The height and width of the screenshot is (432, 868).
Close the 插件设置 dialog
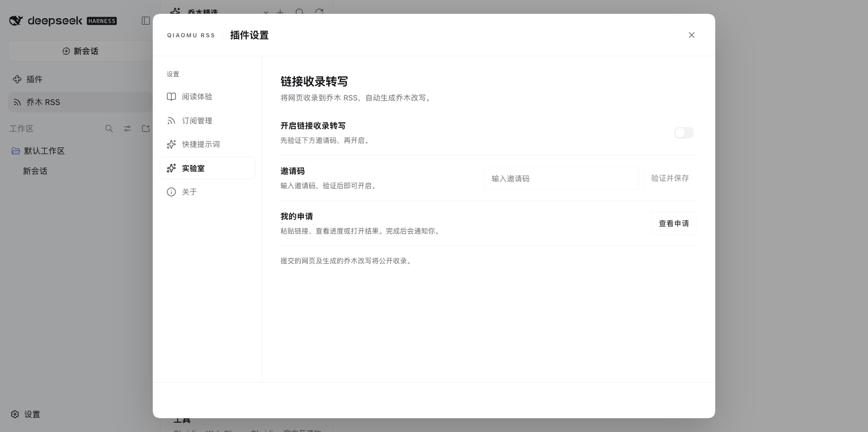pyautogui.click(x=692, y=35)
